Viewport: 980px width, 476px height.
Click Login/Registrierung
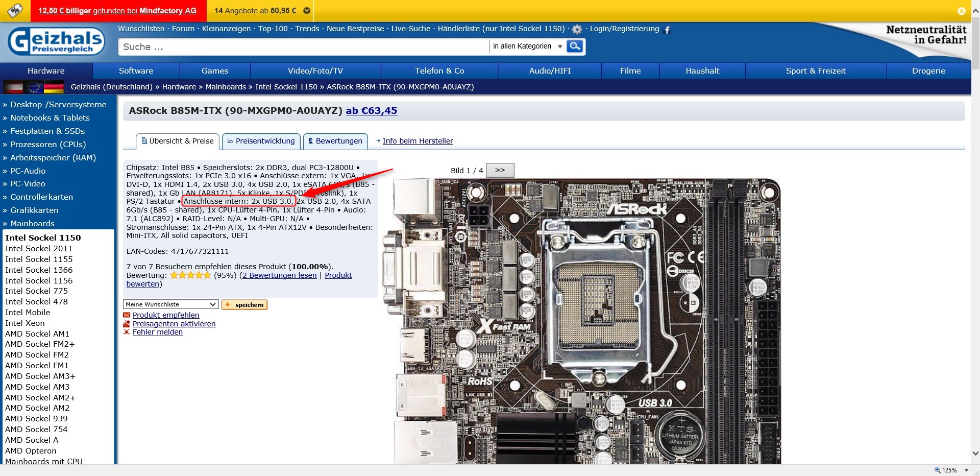[x=624, y=29]
